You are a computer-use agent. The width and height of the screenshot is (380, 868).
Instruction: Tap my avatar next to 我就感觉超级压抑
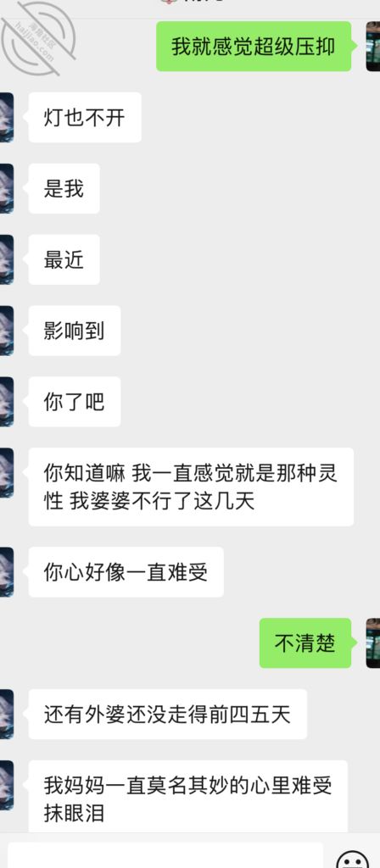373,47
